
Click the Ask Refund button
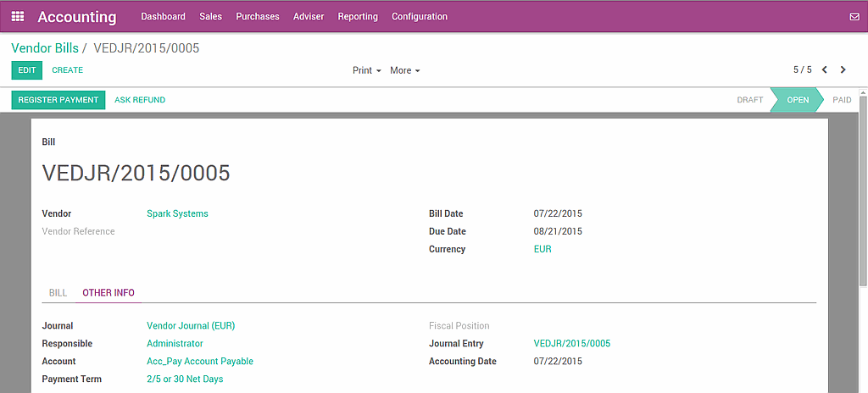coord(140,100)
